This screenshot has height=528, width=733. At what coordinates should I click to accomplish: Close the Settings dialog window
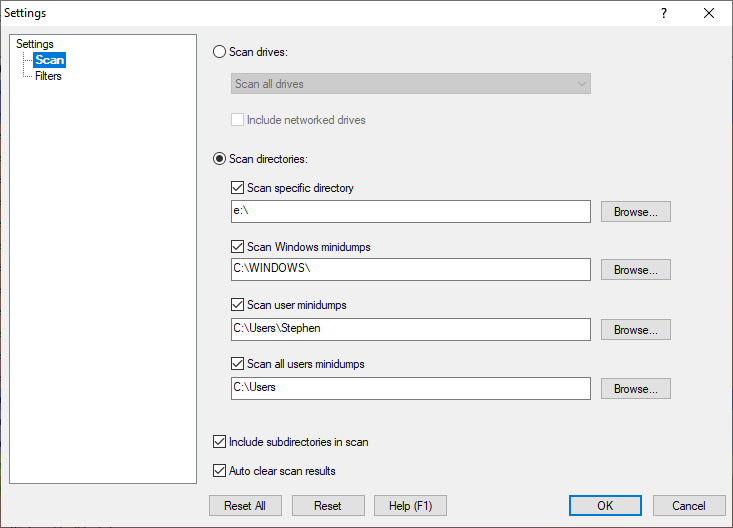pos(709,13)
